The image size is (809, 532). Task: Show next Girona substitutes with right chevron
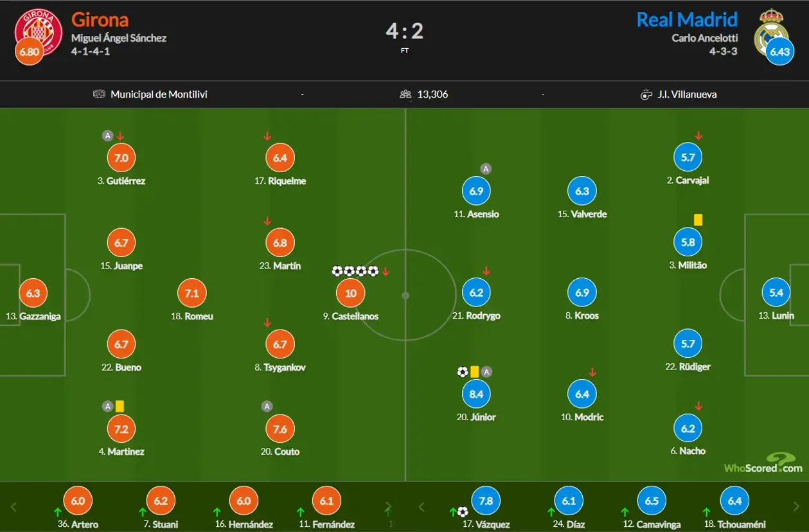click(x=387, y=506)
